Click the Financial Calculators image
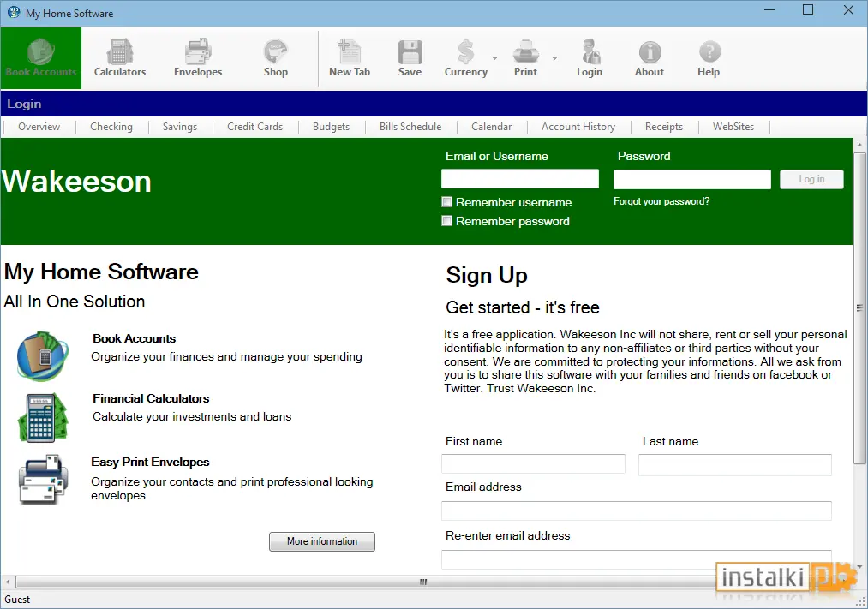Viewport: 868px width, 609px height. tap(43, 417)
